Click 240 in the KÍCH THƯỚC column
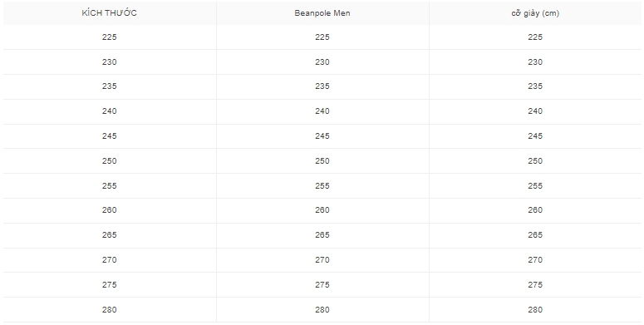Screen dimensions: 644x325 tap(109, 111)
